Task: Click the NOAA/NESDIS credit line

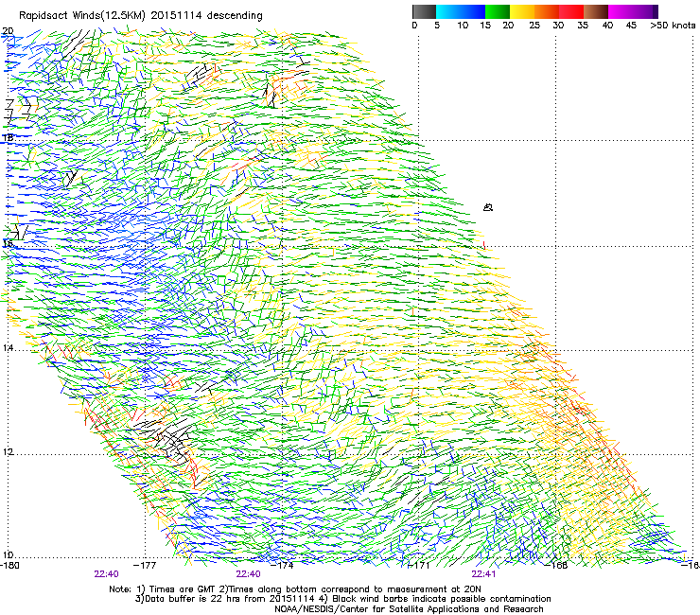Action: pyautogui.click(x=409, y=609)
